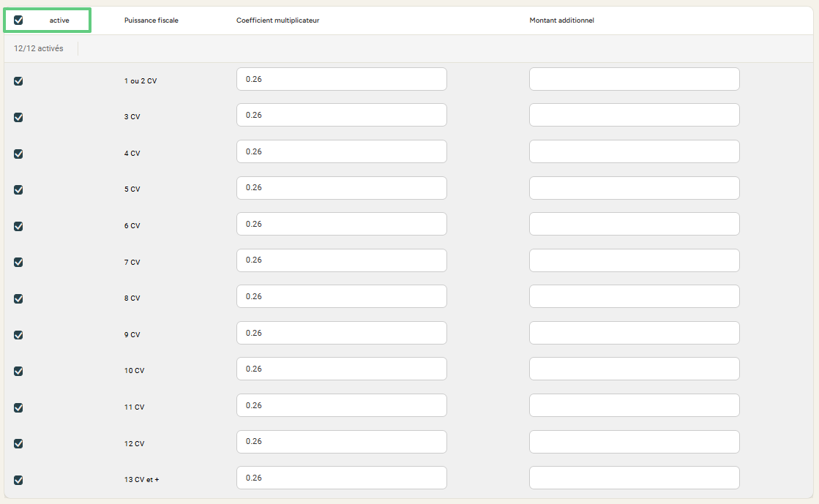The width and height of the screenshot is (819, 504).
Task: Select the 5 CV coefficient input field
Action: [342, 187]
